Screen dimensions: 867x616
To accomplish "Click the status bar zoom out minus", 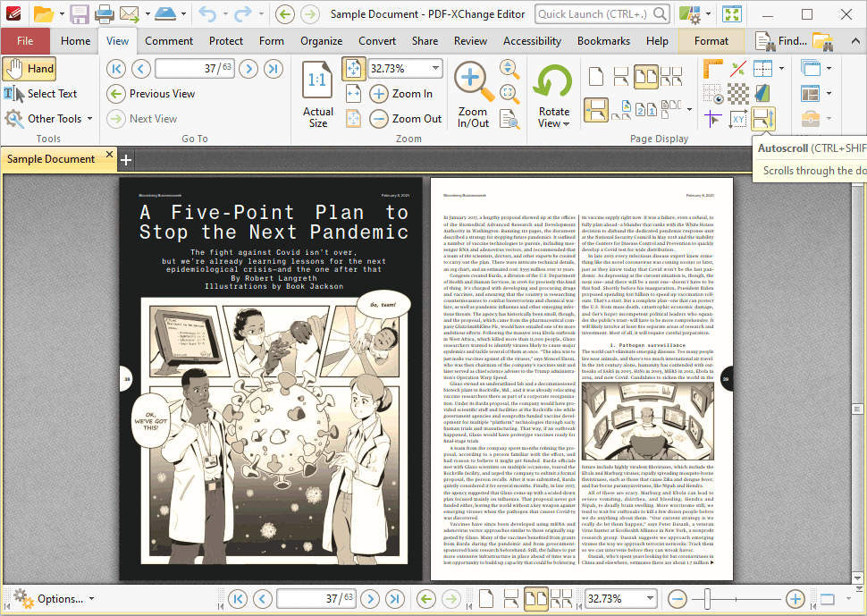I will [x=678, y=599].
